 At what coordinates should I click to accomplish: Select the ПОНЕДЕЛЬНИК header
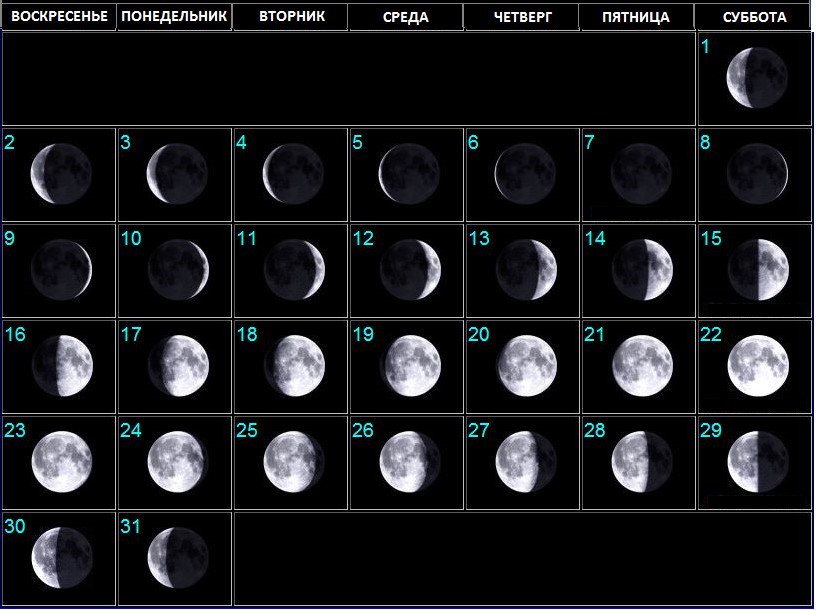(x=174, y=17)
